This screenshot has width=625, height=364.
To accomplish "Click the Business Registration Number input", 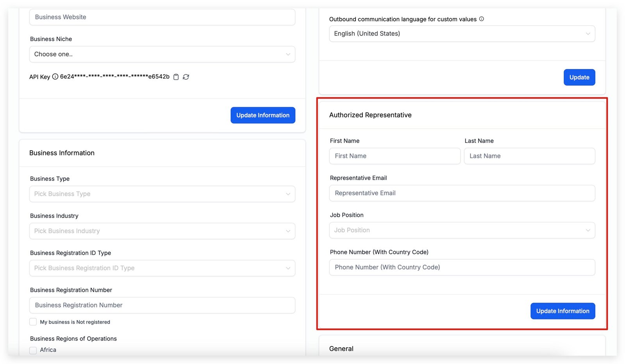I will 162,305.
